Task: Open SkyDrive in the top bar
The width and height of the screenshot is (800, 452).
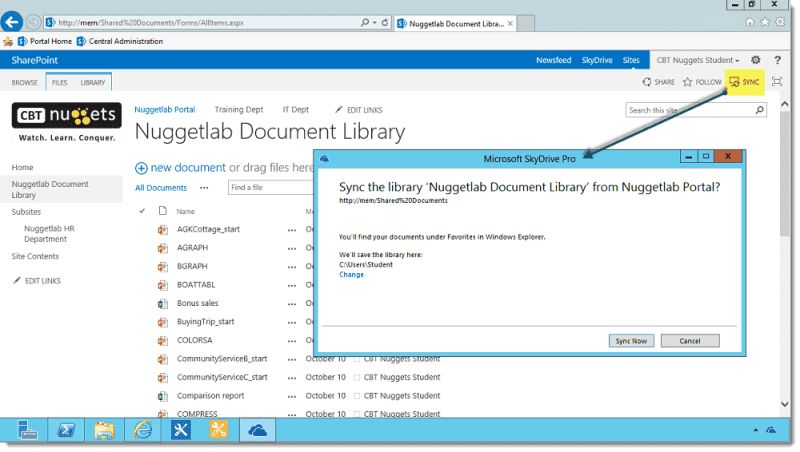Action: tap(597, 60)
